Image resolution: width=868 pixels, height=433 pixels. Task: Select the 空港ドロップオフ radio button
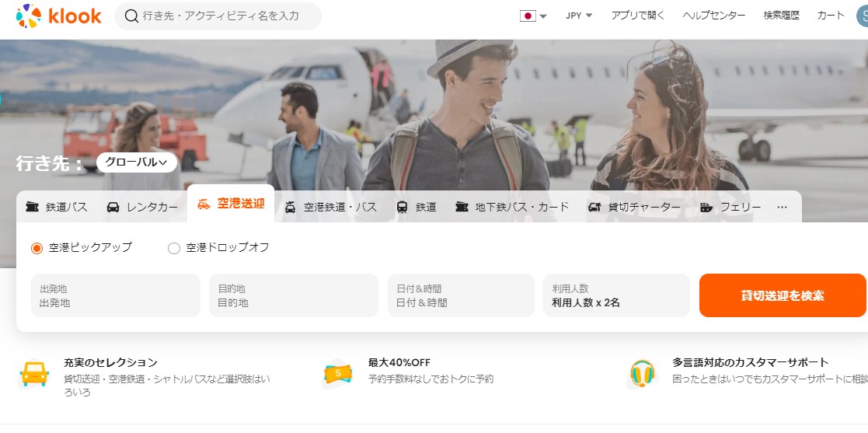174,248
